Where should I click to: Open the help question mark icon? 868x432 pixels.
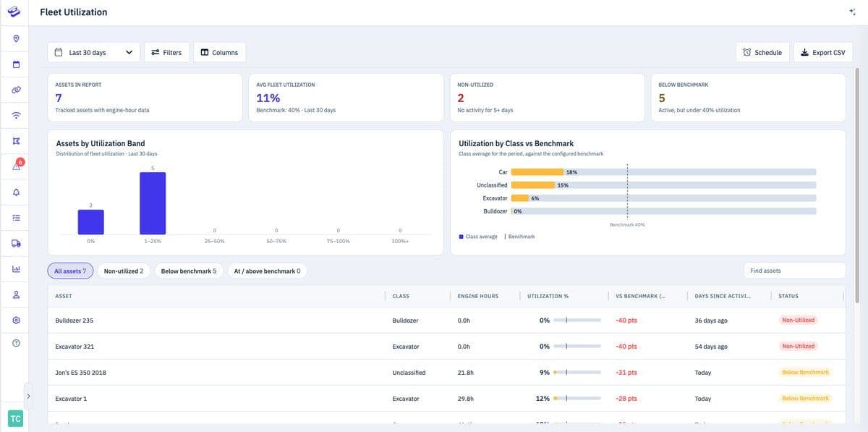click(16, 343)
